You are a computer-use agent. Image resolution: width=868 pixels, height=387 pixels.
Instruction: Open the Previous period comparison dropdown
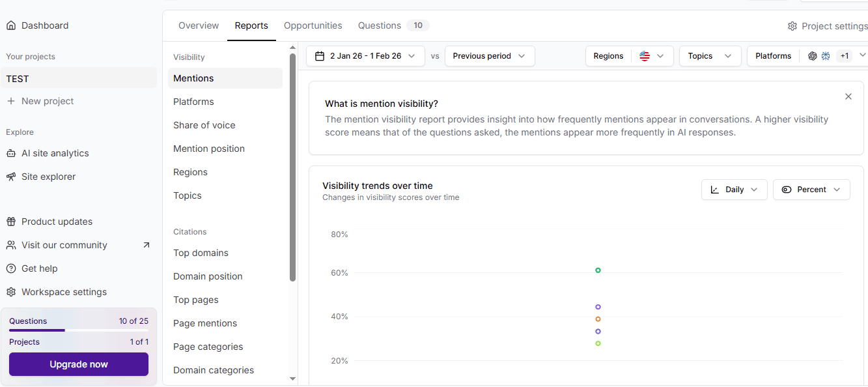[x=490, y=56]
